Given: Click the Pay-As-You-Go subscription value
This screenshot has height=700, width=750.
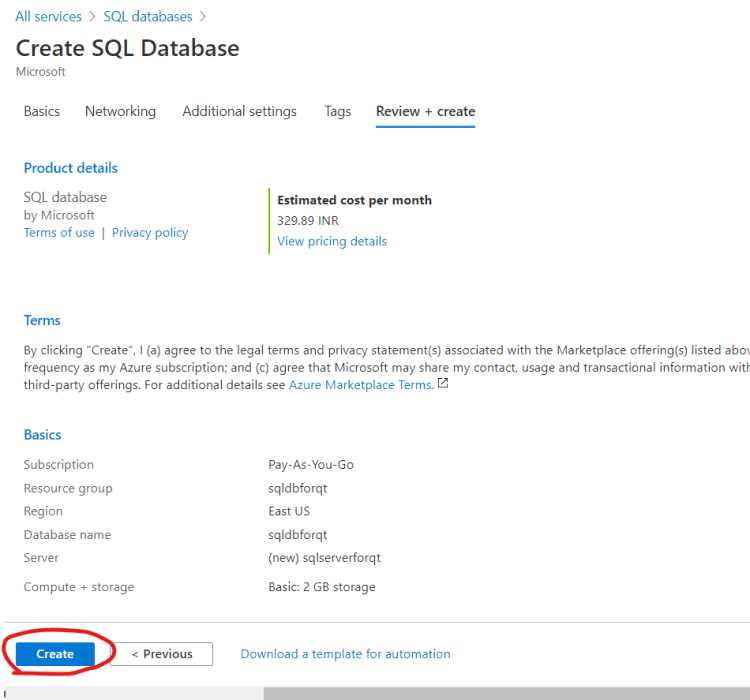Looking at the screenshot, I should tap(311, 465).
